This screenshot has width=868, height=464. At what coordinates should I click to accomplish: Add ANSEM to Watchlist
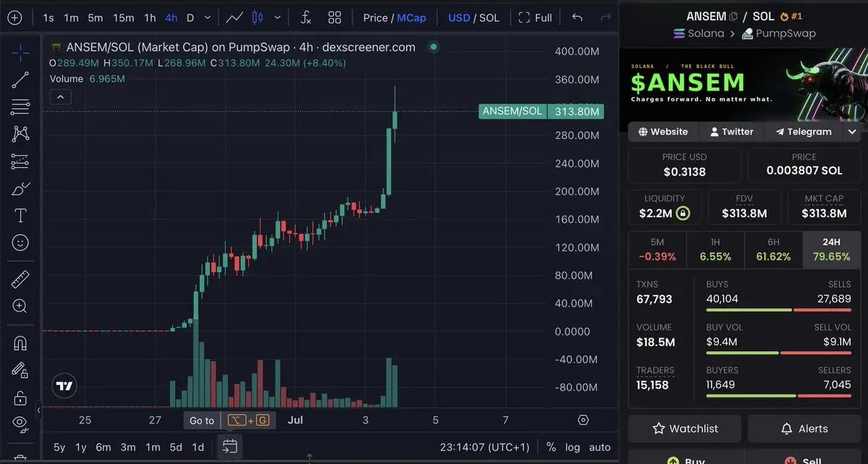point(684,429)
